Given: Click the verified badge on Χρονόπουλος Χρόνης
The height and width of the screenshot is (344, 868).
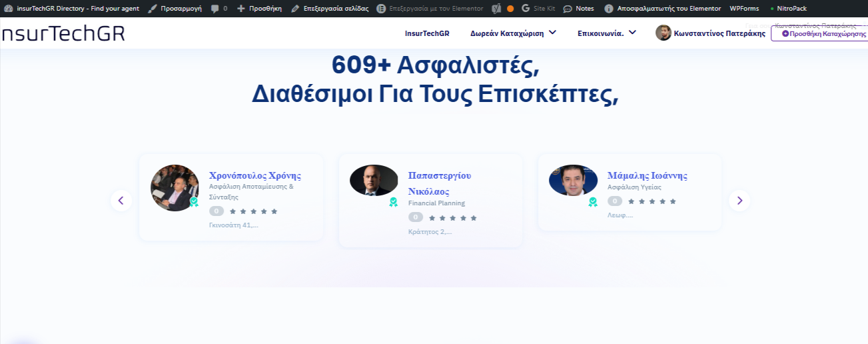Looking at the screenshot, I should coord(194,201).
